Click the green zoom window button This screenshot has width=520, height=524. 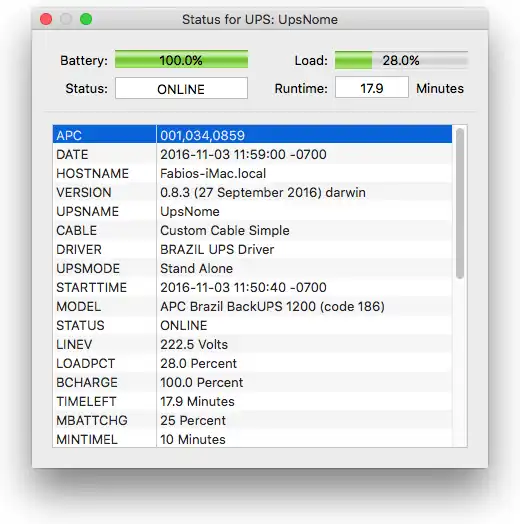pos(86,19)
